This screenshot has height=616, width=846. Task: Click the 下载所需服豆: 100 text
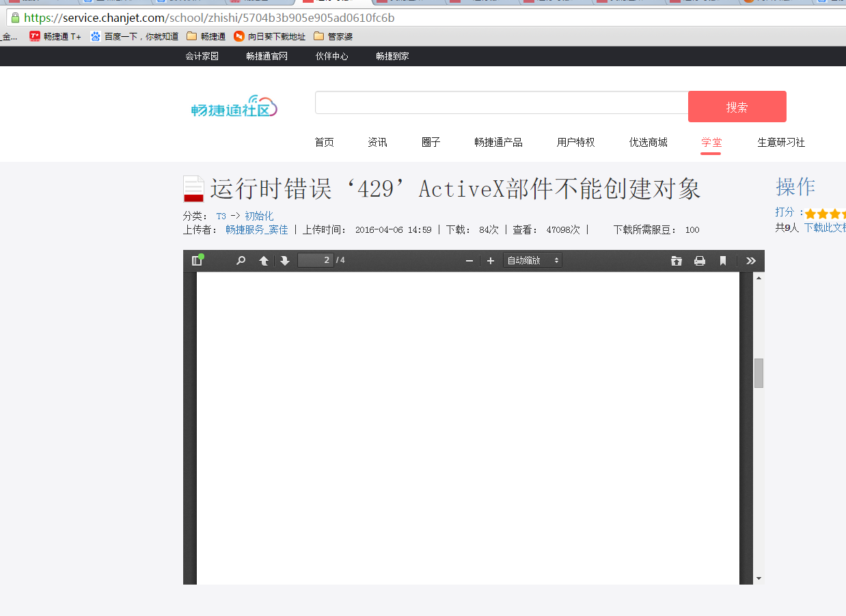coord(656,230)
